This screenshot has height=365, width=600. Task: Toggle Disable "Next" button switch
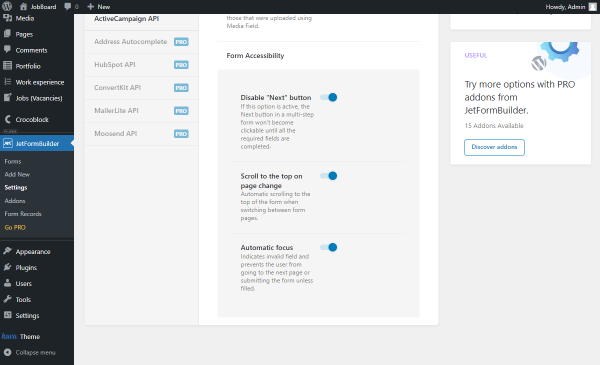coord(329,98)
